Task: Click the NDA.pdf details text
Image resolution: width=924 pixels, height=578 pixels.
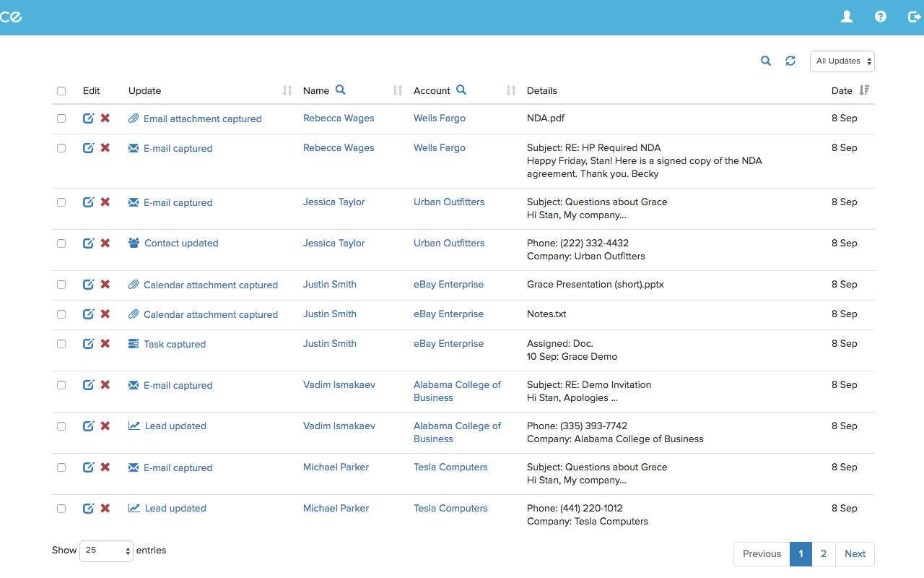Action: (546, 118)
